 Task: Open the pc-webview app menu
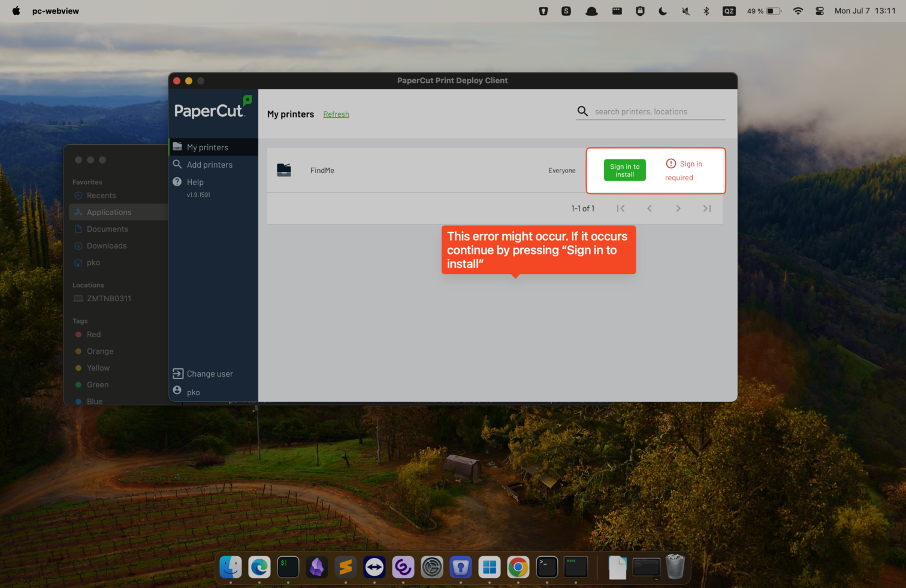[56, 11]
